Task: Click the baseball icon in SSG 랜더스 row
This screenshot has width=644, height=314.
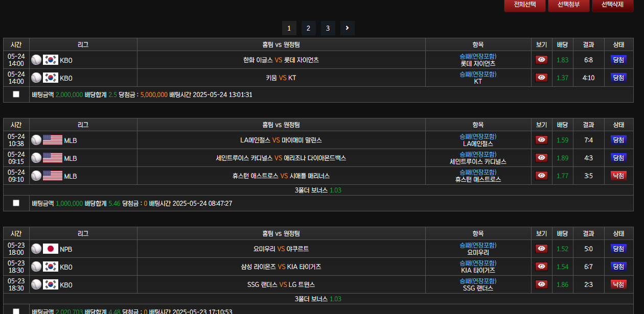Action: point(36,284)
